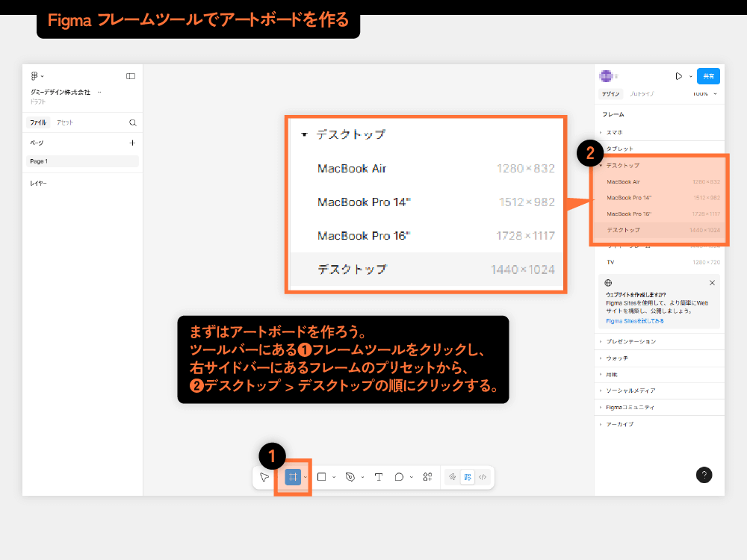This screenshot has height=560, width=747.
Task: Select the Pen tool
Action: pyautogui.click(x=350, y=477)
